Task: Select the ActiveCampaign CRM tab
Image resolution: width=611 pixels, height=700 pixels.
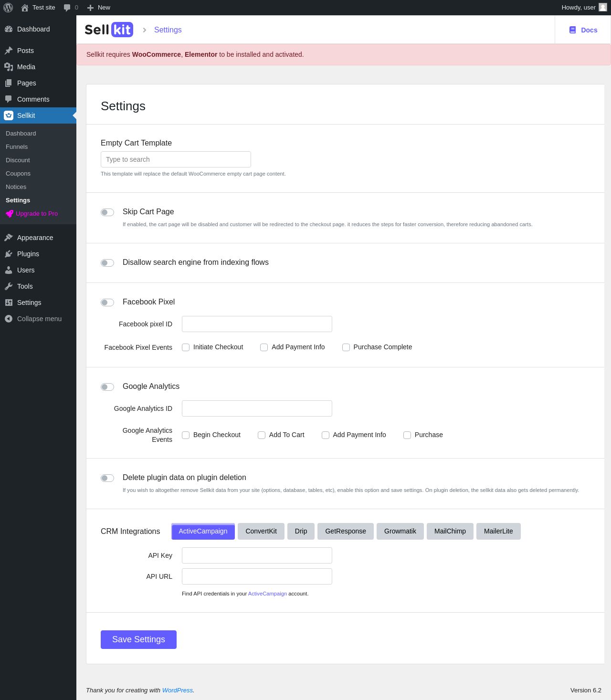Action: 203,531
